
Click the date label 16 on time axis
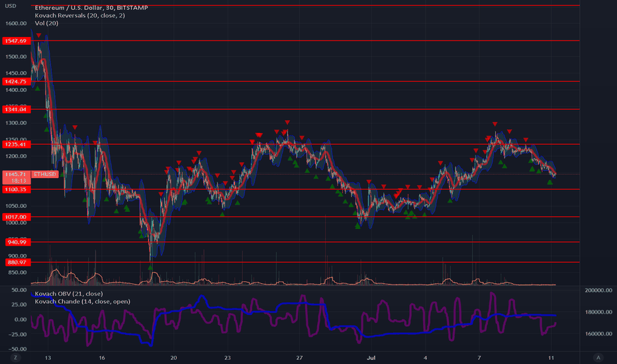pyautogui.click(x=102, y=357)
